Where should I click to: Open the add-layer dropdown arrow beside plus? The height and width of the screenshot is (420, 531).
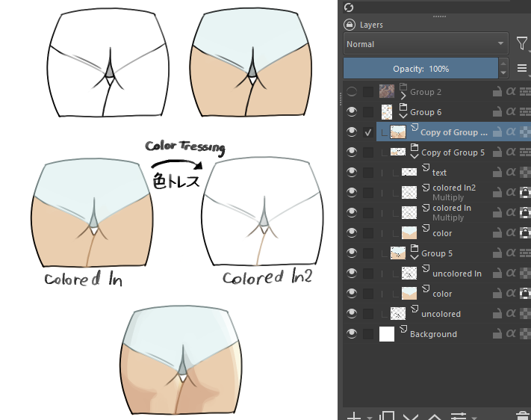pos(369,418)
